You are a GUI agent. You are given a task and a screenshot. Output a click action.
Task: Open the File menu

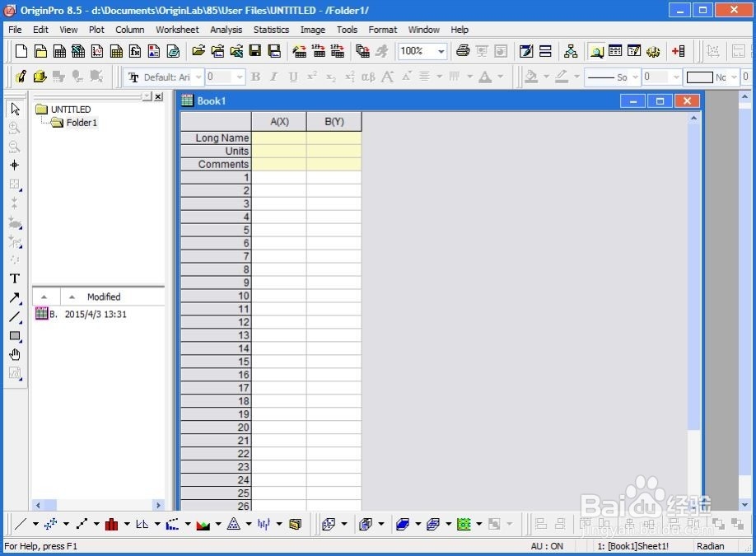15,30
